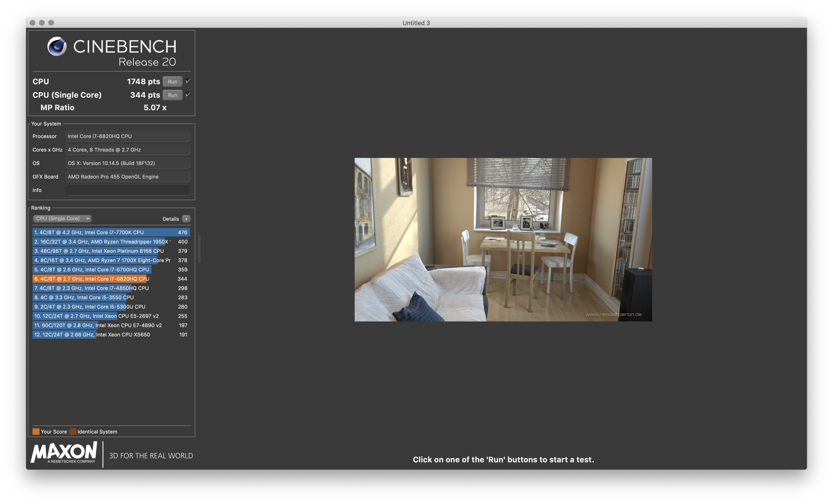Toggle the CPU (Single Core) test checkbox
The height and width of the screenshot is (504, 833).
click(x=188, y=95)
